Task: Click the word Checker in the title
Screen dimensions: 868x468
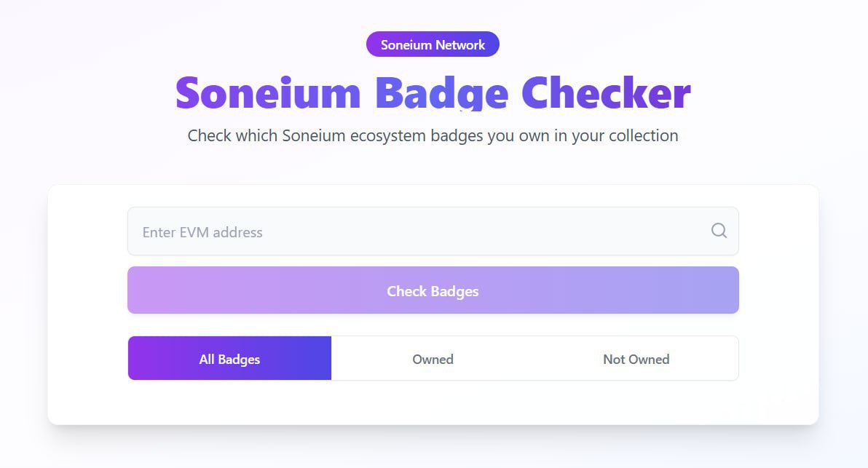Action: [x=606, y=92]
